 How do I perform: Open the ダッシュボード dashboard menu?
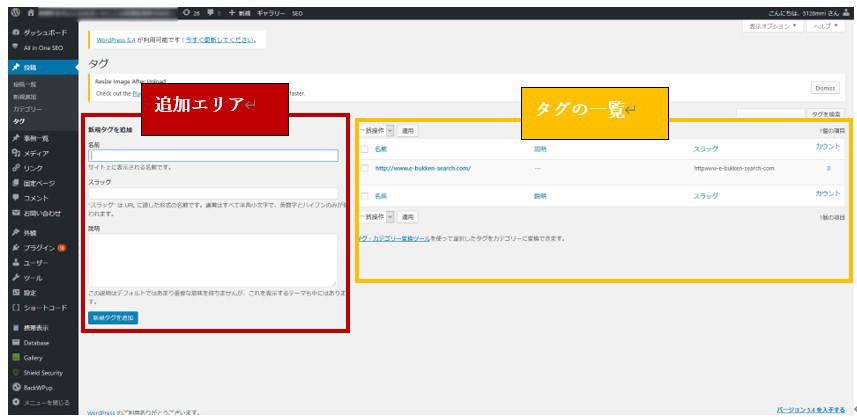[x=44, y=33]
